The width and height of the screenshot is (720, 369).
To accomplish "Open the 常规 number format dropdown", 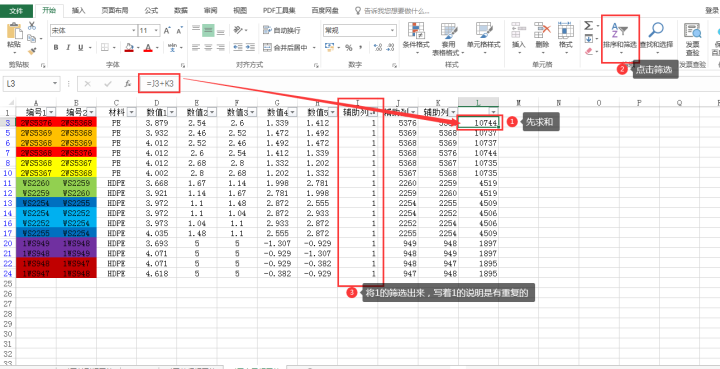I will [393, 31].
